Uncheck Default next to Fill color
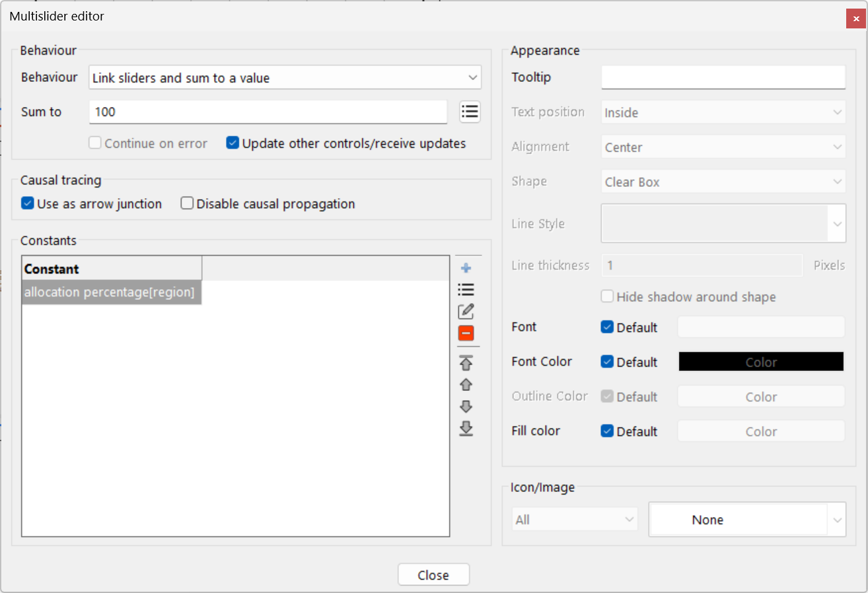This screenshot has height=593, width=868. [607, 431]
